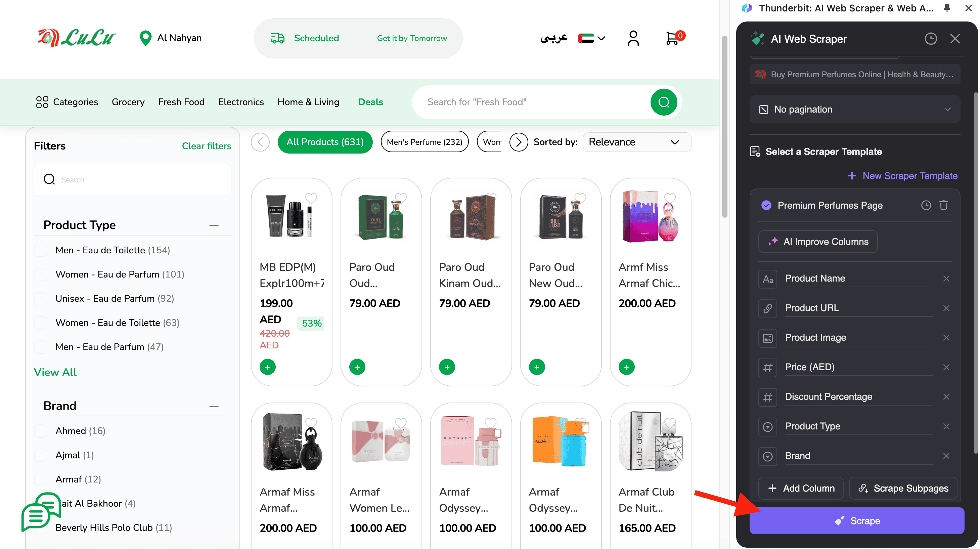The width and height of the screenshot is (980, 549).
Task: Open the Deals menu
Action: [370, 102]
